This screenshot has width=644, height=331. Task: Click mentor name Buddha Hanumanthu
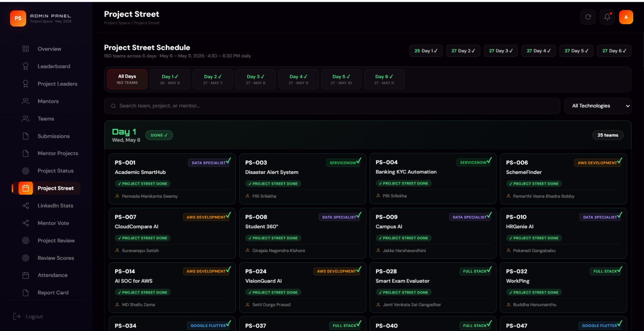535,305
